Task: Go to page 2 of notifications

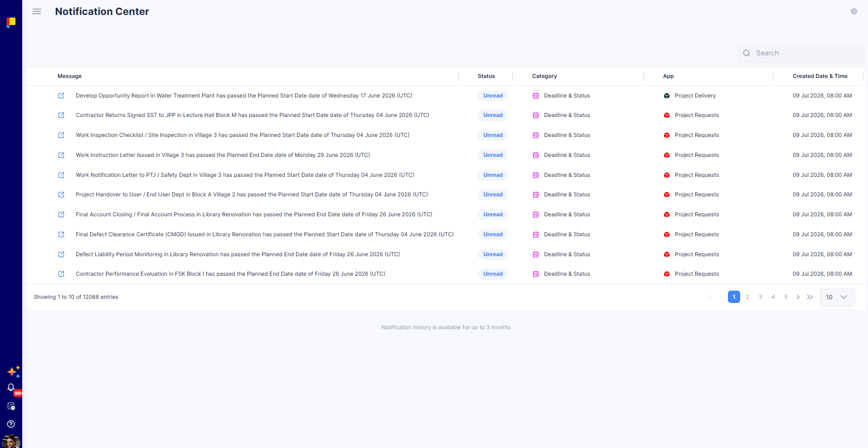Action: click(747, 297)
